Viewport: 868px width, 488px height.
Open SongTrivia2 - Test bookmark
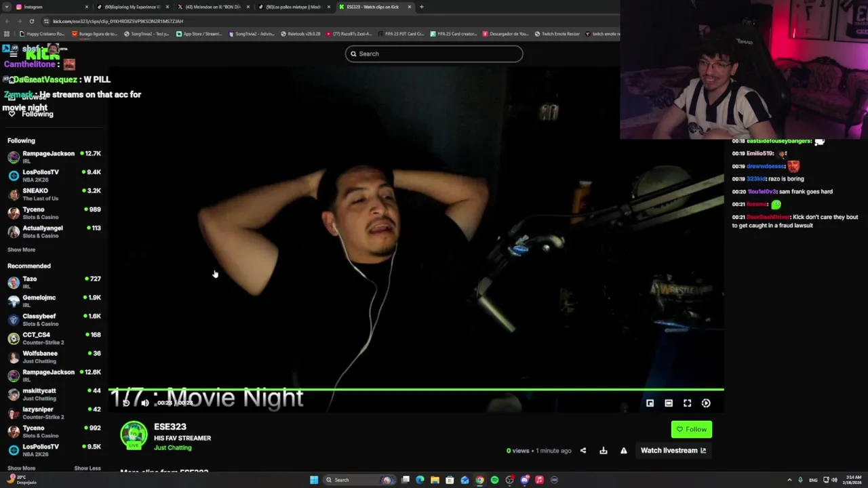click(x=146, y=34)
